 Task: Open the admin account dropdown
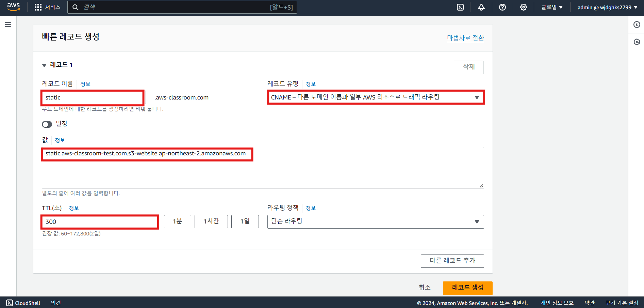pyautogui.click(x=608, y=7)
